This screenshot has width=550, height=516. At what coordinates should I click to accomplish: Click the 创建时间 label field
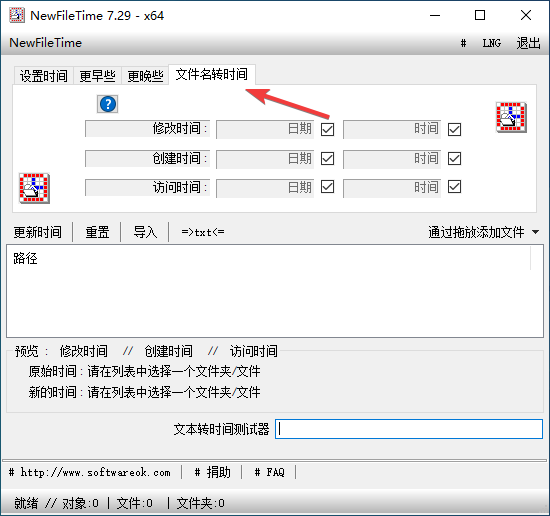pyautogui.click(x=148, y=159)
